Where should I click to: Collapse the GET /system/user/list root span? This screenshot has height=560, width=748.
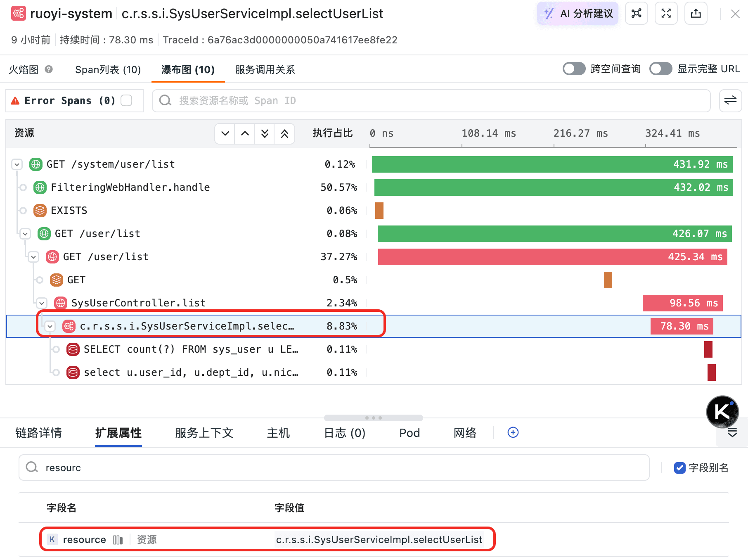point(17,164)
